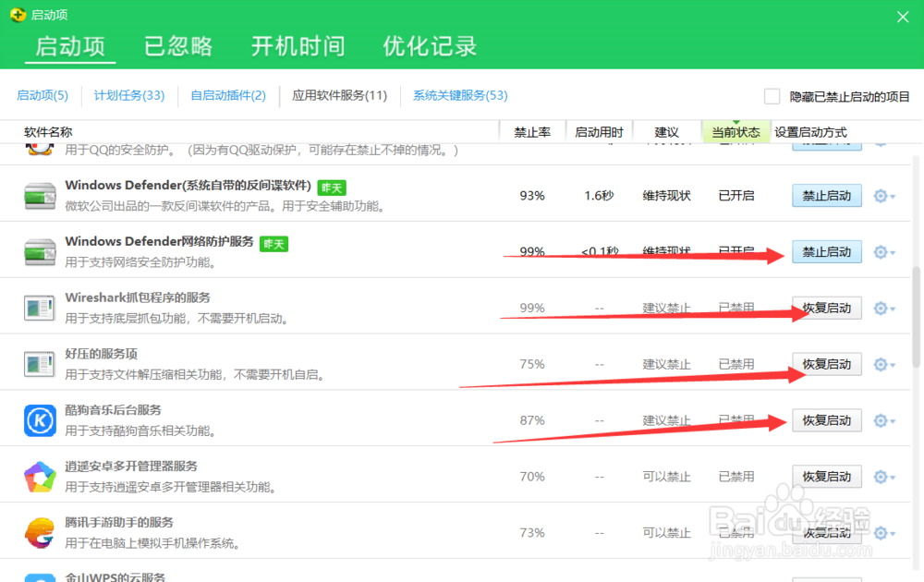924x582 pixels.
Task: Open gear settings for 酷狗音乐后台服务 row
Action: 884,420
